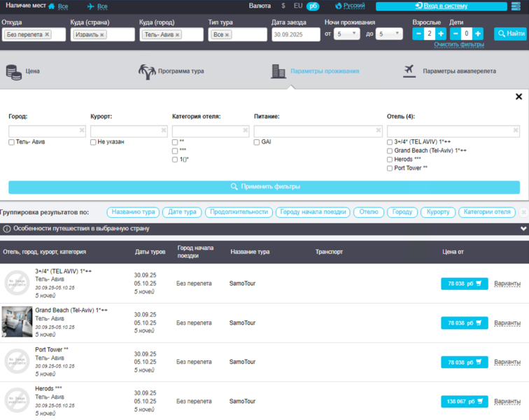Click the home icon availability link
Screen dimensions: 529x420
point(57,6)
